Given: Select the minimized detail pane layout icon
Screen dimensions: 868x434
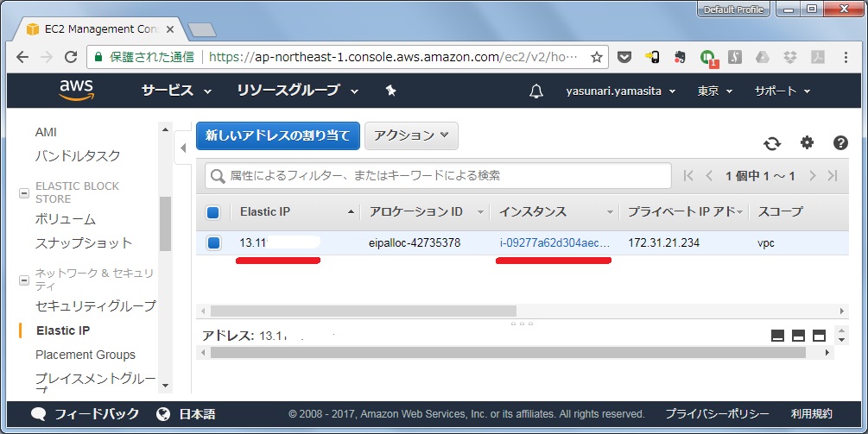Looking at the screenshot, I should 778,336.
